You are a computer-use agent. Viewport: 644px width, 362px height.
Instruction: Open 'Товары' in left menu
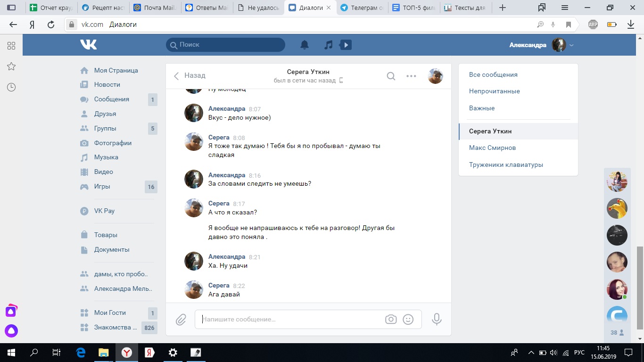pyautogui.click(x=106, y=235)
